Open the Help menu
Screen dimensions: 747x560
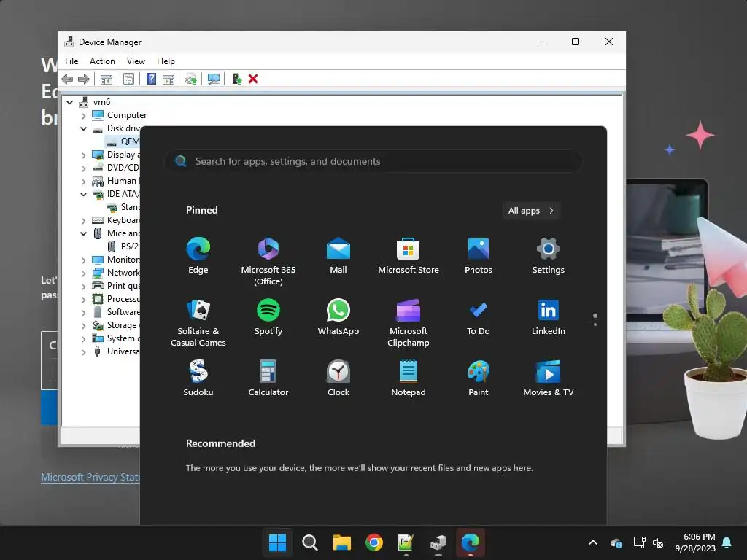(166, 61)
